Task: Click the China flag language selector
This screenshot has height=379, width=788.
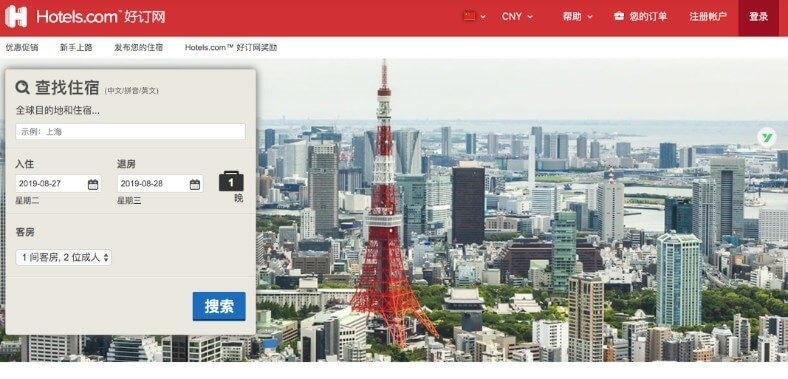Action: pos(474,17)
